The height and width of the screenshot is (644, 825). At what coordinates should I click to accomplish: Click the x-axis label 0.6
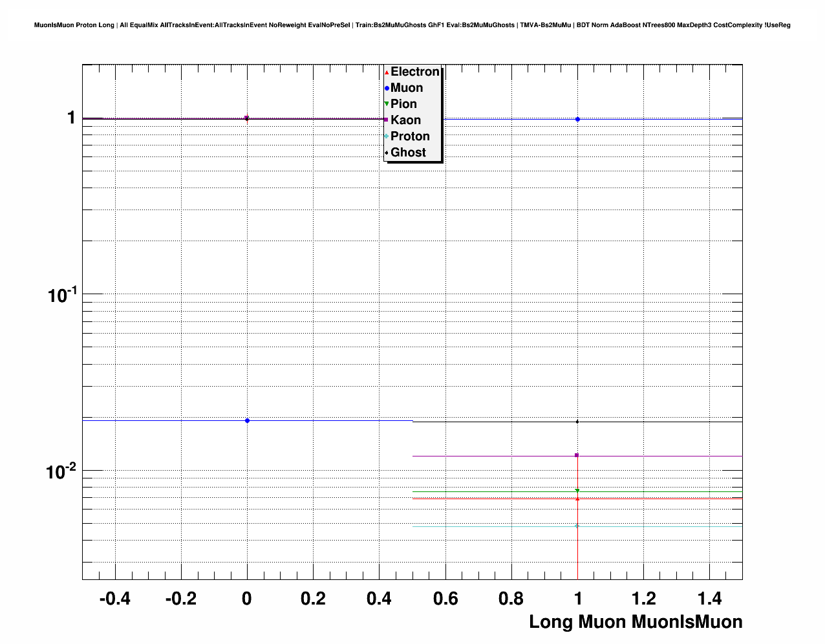coord(445,599)
